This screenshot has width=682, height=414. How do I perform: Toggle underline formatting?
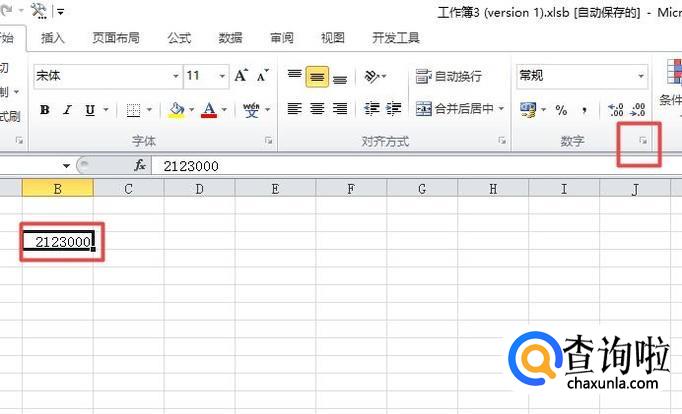(90, 110)
